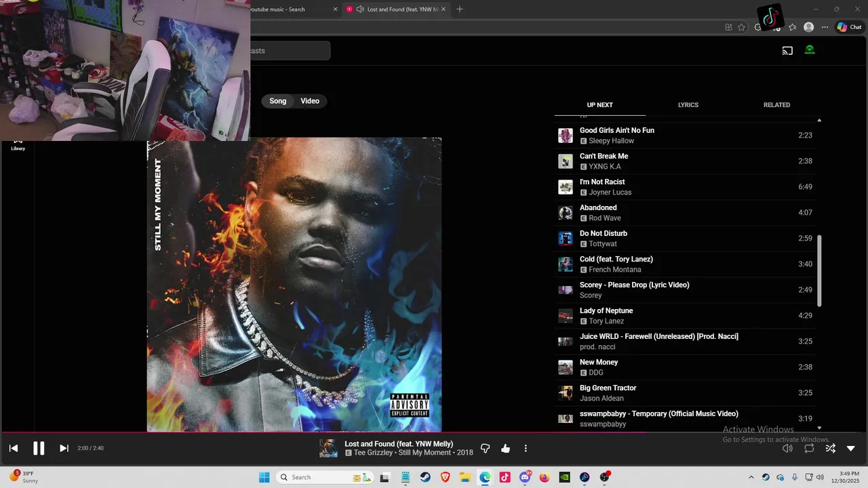Mute the player volume

(787, 448)
